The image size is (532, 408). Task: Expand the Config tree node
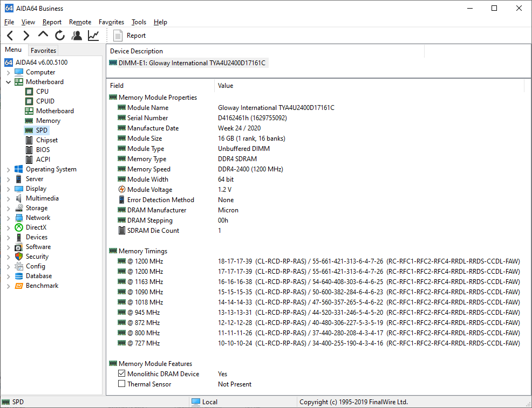[9, 266]
